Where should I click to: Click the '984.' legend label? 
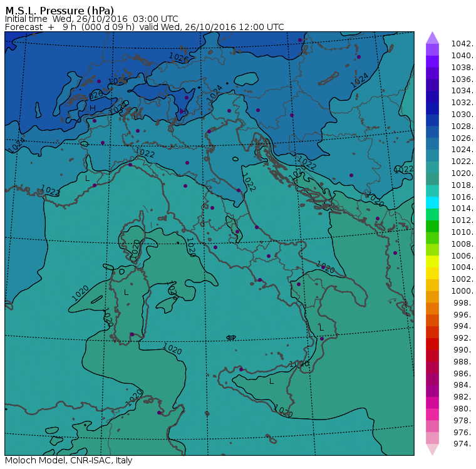click(x=463, y=385)
